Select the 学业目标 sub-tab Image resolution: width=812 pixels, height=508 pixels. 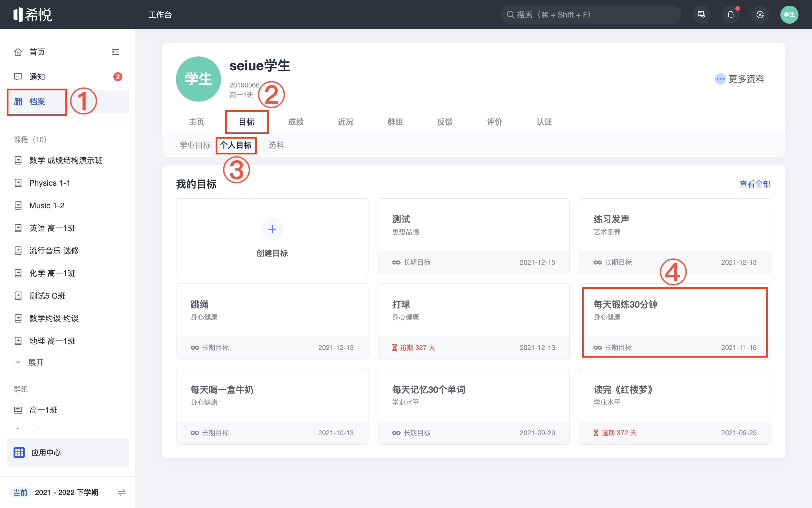tap(195, 145)
